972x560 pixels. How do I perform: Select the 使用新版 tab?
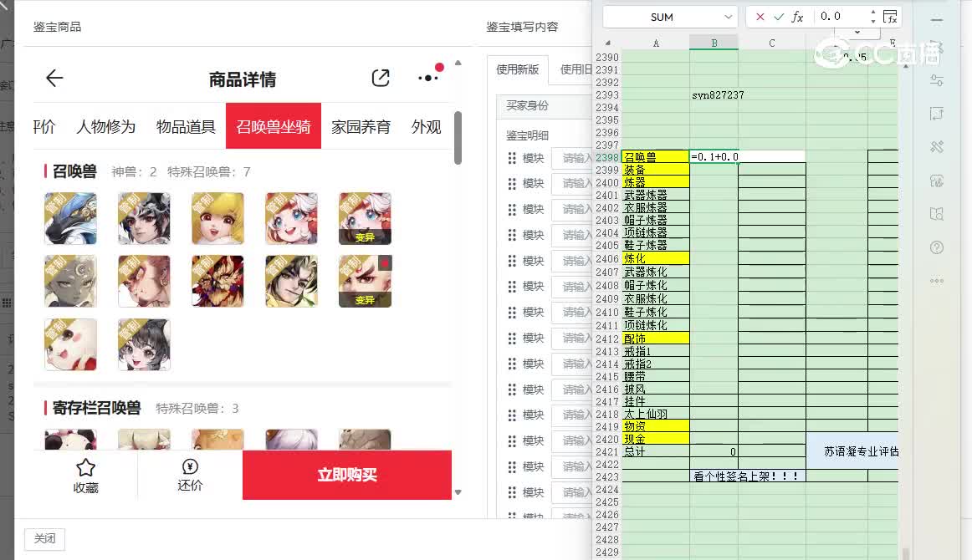pyautogui.click(x=518, y=69)
